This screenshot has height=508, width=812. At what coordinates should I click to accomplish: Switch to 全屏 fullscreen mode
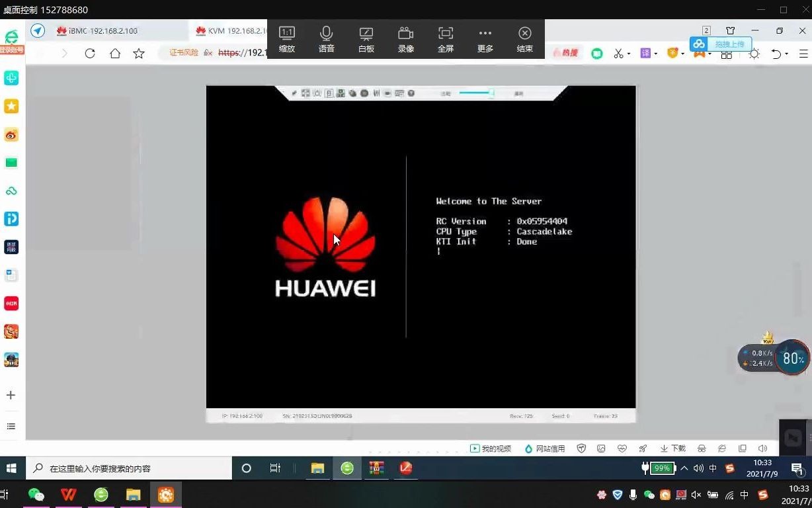pos(446,39)
